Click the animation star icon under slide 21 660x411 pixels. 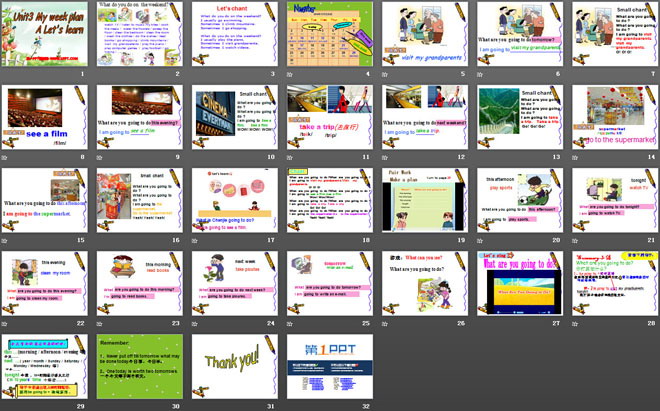click(x=575, y=241)
